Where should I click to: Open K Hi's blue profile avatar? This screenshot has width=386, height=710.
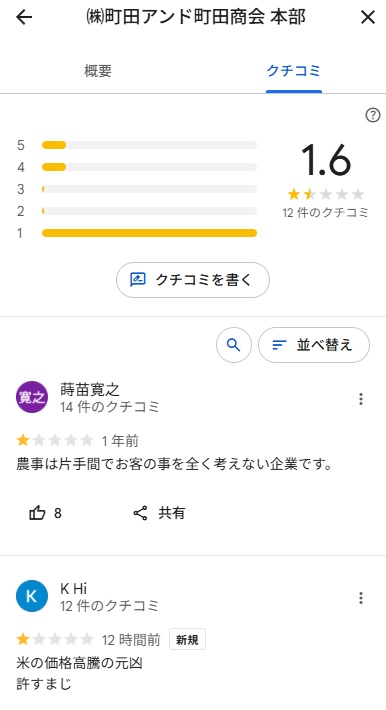click(x=32, y=596)
